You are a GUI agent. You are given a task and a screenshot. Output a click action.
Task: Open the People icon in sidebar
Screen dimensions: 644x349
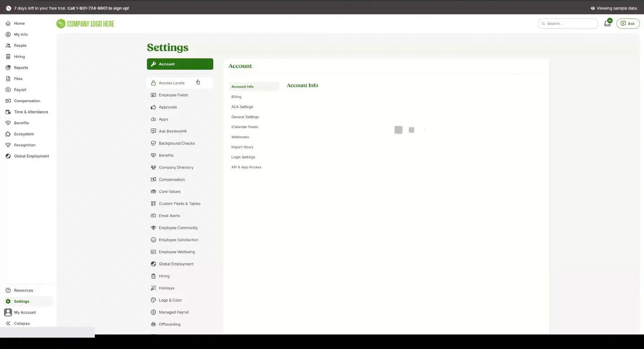click(8, 46)
